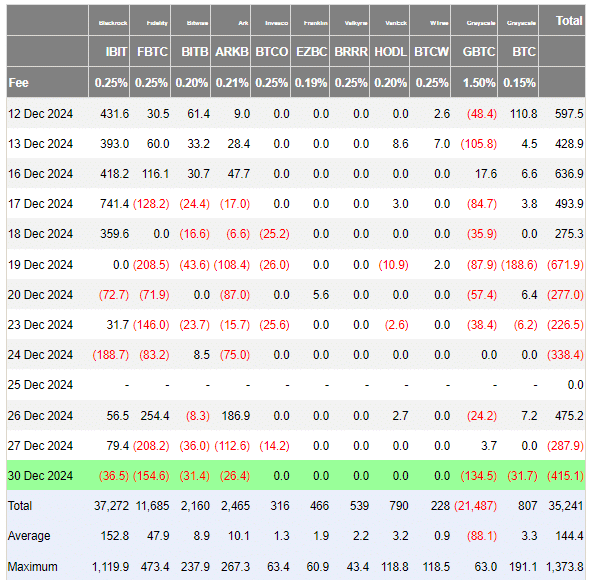
Task: Click total 636.9 for 16 Dec
Action: 569,174
